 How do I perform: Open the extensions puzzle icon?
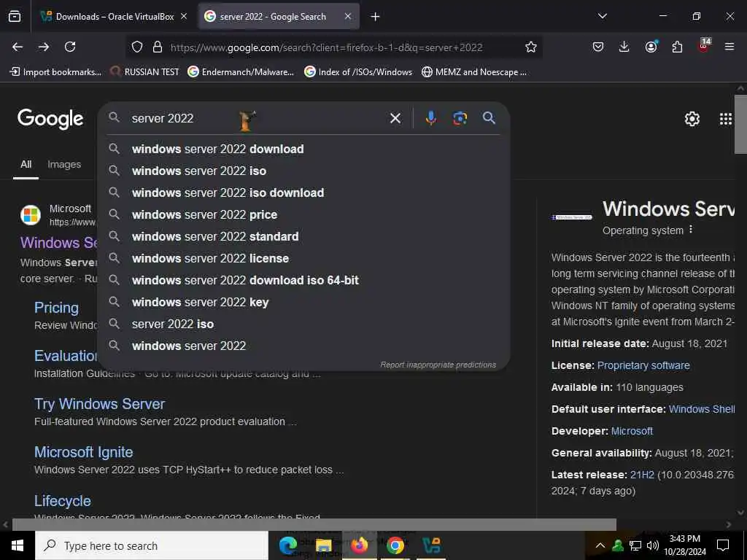click(x=677, y=47)
